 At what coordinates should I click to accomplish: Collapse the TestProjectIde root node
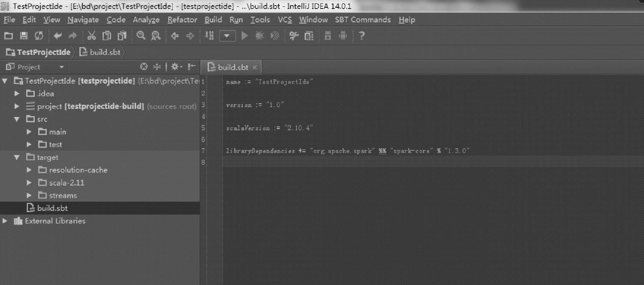tap(5, 81)
